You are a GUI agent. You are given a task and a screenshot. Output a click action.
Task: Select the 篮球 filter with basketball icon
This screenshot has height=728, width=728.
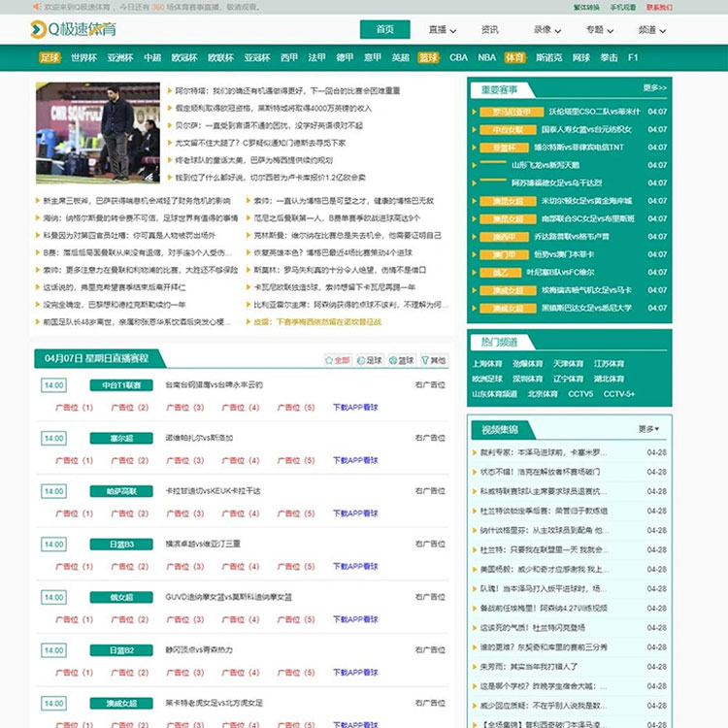[x=402, y=360]
